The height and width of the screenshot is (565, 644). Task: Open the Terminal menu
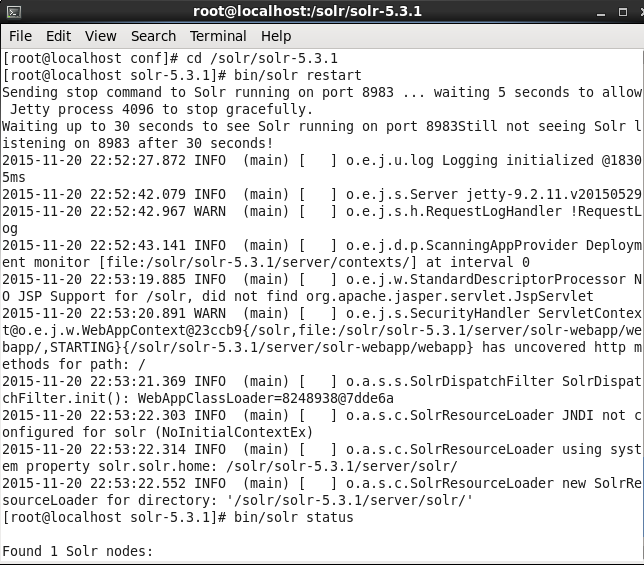pos(218,36)
